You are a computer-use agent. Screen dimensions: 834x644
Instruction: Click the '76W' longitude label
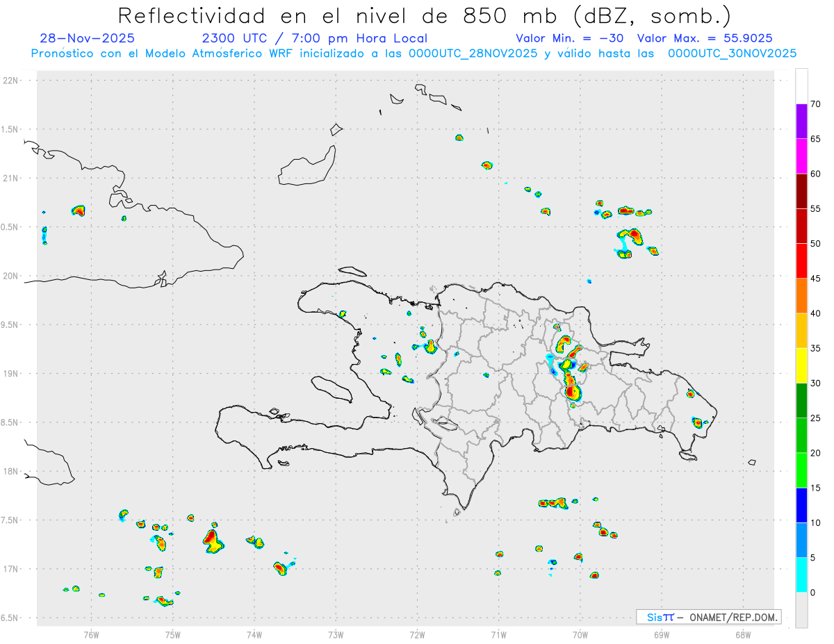pyautogui.click(x=91, y=634)
